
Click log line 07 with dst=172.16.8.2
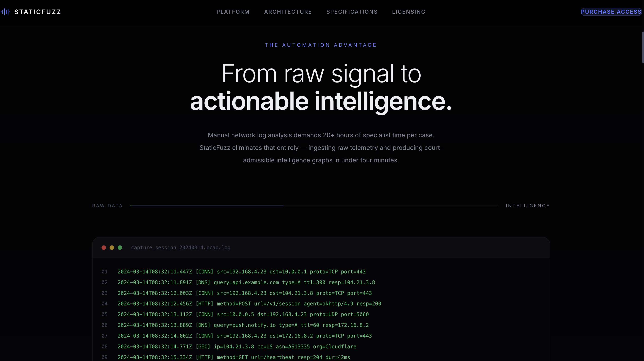point(245,336)
